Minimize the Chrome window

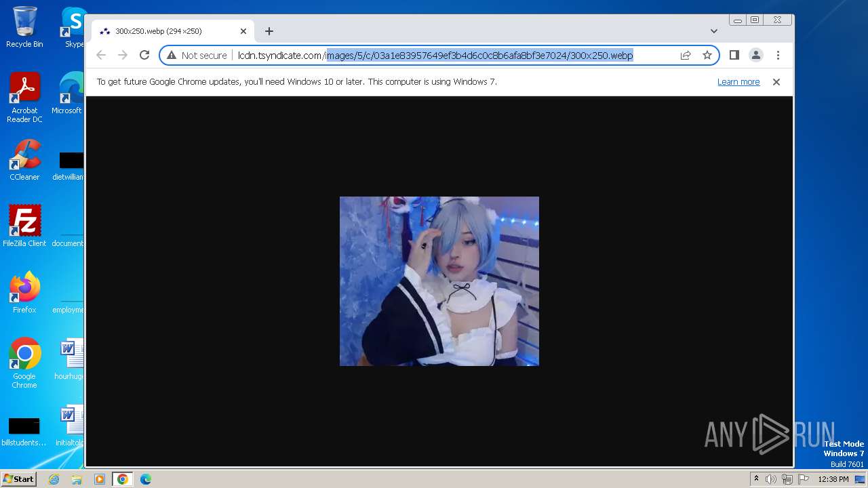(x=738, y=20)
